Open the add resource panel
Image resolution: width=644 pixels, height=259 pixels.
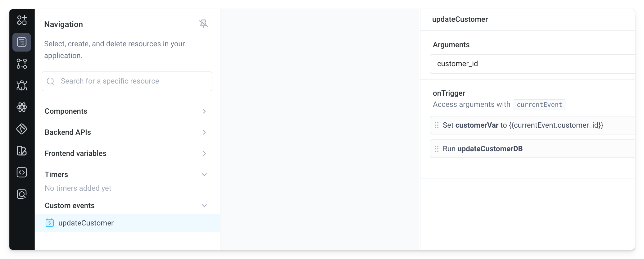(x=21, y=20)
